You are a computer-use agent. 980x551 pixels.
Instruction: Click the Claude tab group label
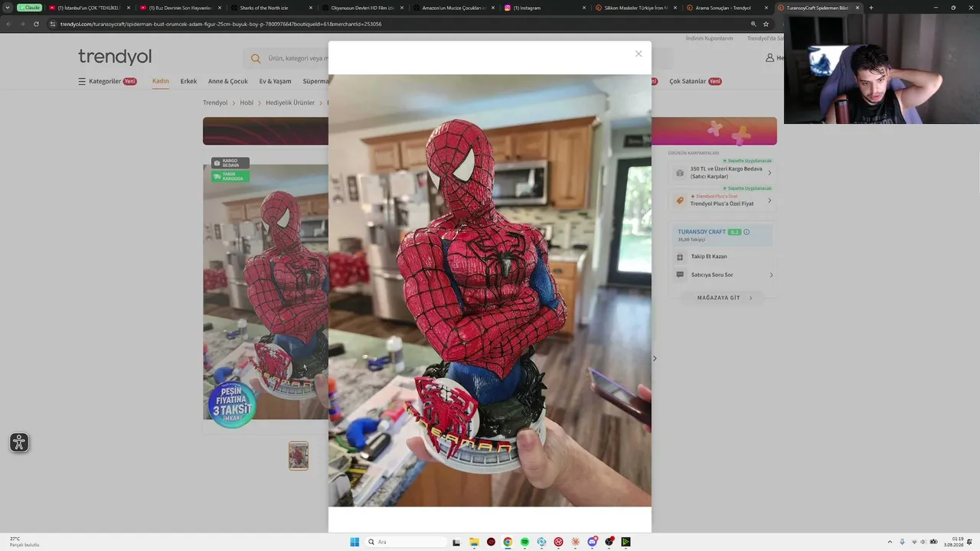point(29,8)
